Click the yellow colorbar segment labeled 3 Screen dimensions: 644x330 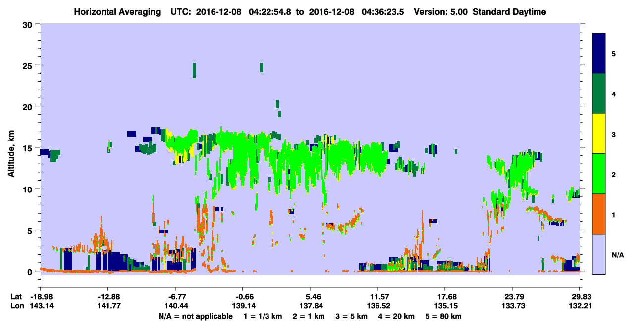click(x=599, y=134)
